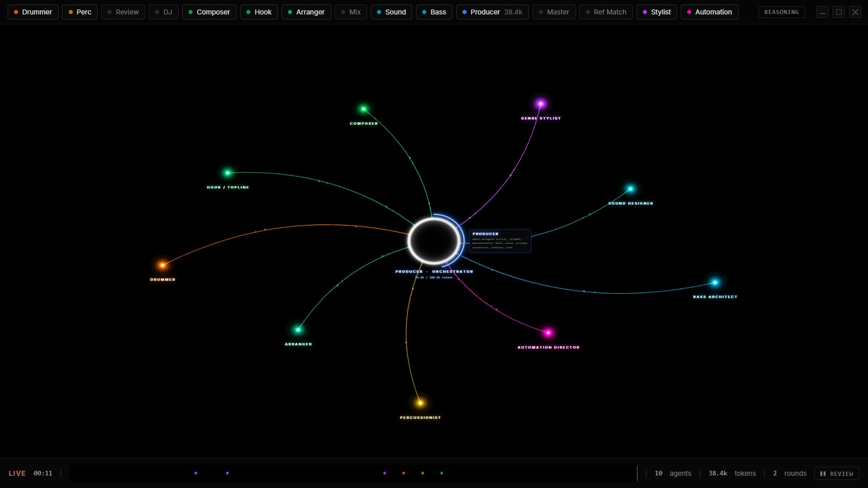Jump to the yellow timeline marker

423,473
